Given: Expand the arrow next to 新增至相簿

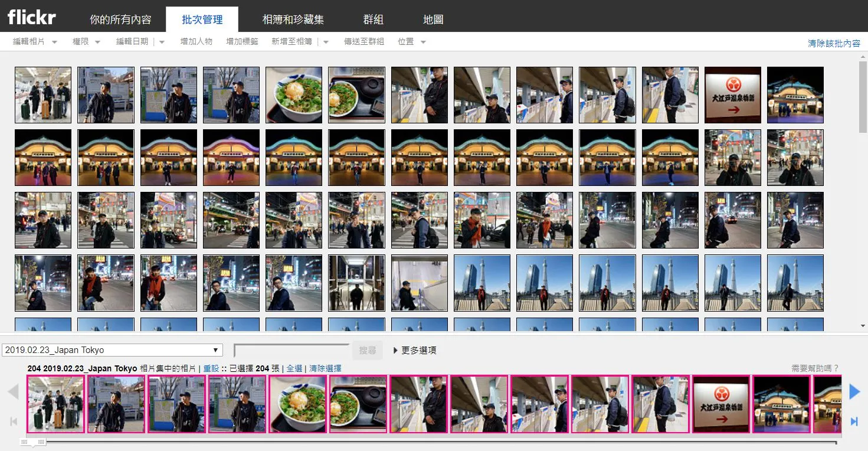Looking at the screenshot, I should (326, 42).
